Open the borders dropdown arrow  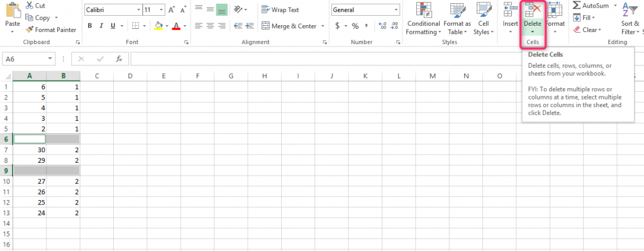pyautogui.click(x=144, y=26)
